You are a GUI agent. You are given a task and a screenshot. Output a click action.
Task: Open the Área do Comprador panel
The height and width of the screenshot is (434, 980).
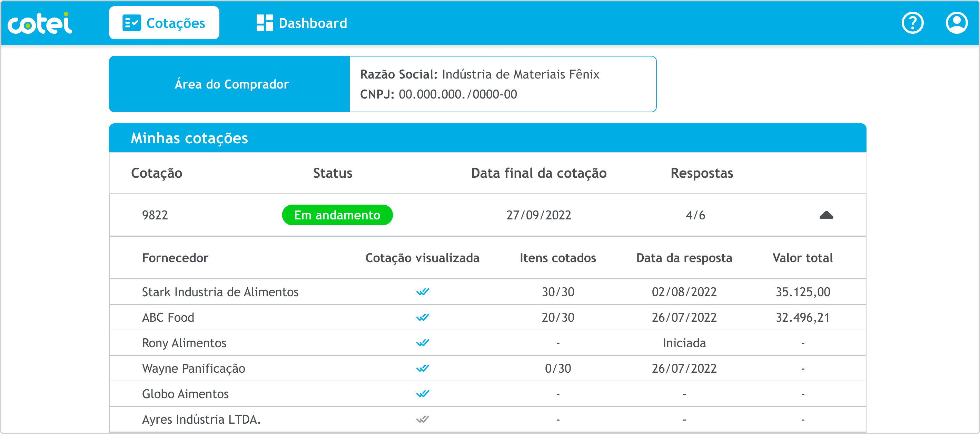[231, 84]
